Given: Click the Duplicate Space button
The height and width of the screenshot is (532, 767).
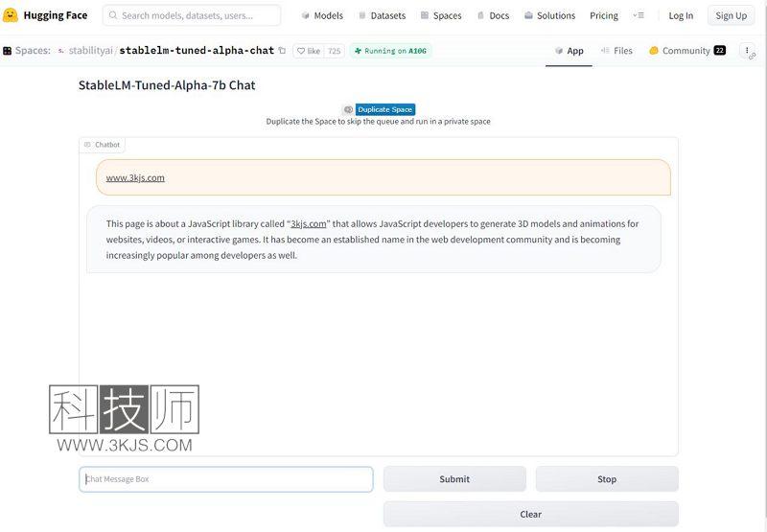Looking at the screenshot, I should [385, 109].
